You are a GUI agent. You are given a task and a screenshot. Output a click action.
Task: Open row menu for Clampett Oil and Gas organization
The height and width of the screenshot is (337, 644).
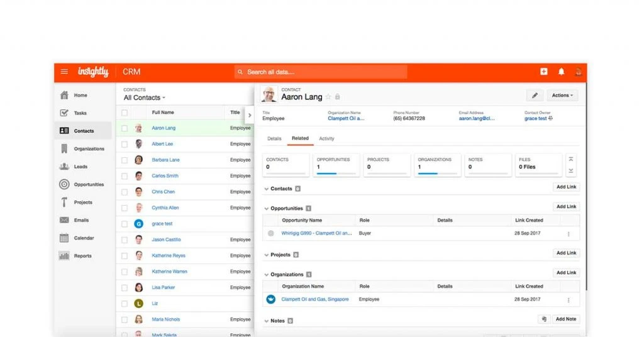pyautogui.click(x=569, y=300)
